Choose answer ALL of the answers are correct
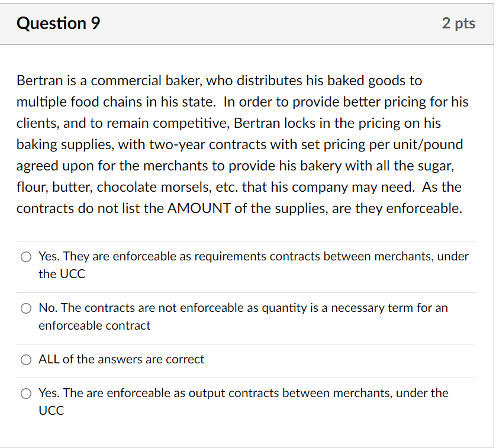Image resolution: width=496 pixels, height=448 pixels. coord(121,360)
